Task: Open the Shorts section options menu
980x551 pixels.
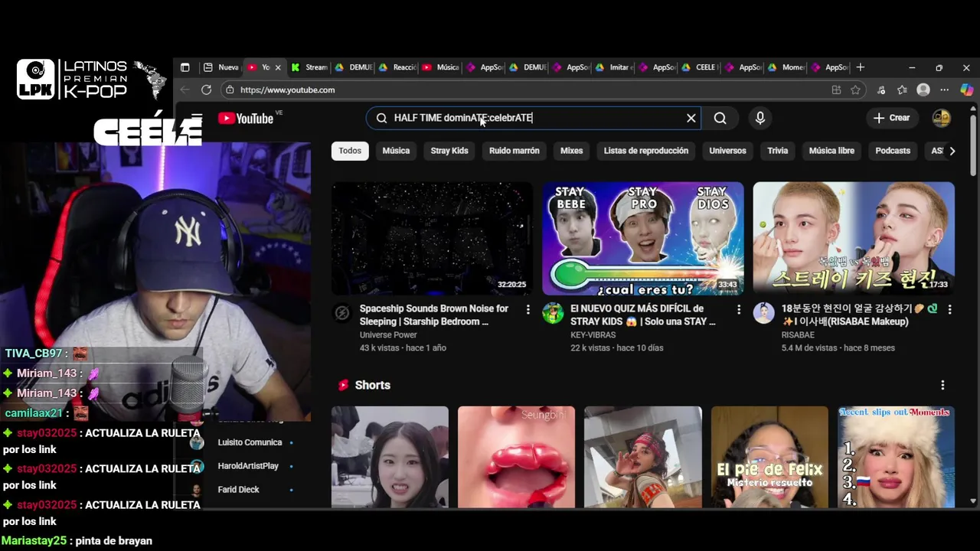Action: [942, 385]
